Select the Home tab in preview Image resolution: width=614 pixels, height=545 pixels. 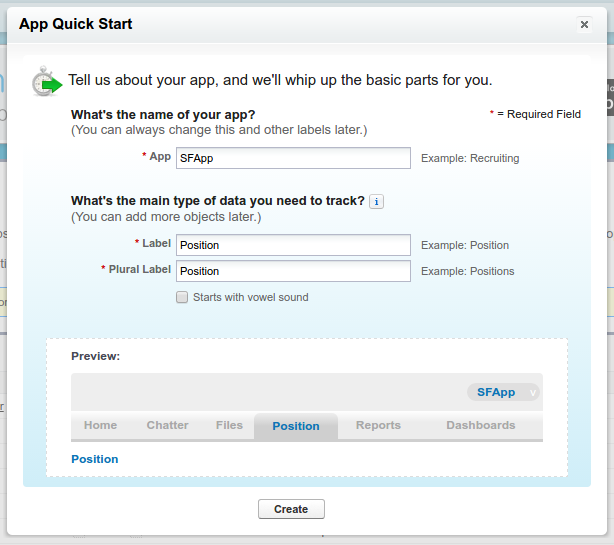click(100, 425)
